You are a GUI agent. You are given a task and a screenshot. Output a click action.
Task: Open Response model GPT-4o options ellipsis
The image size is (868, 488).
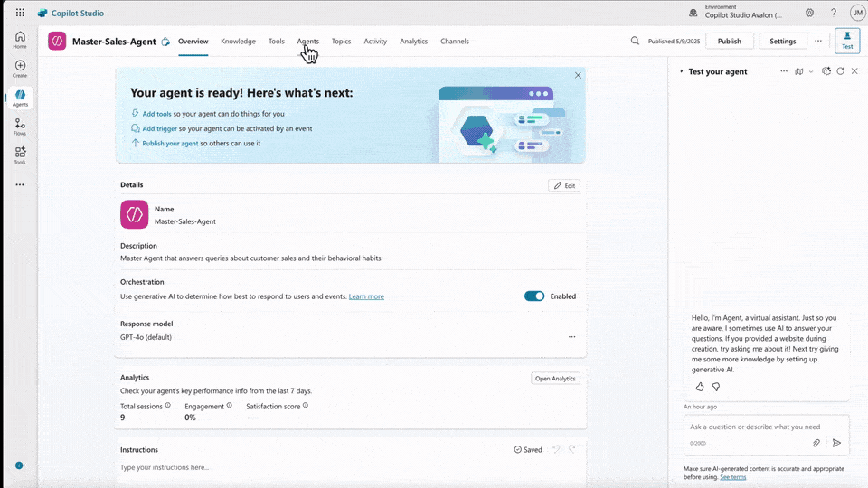[x=571, y=337]
